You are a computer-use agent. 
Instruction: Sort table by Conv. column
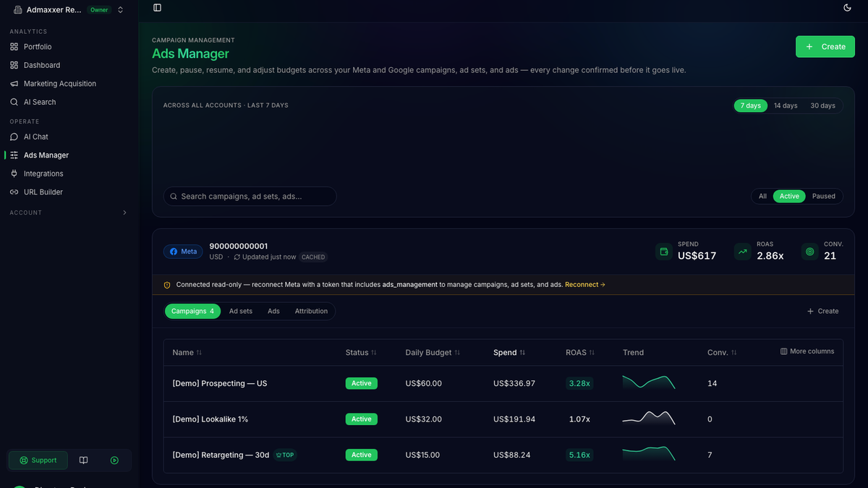[722, 353]
